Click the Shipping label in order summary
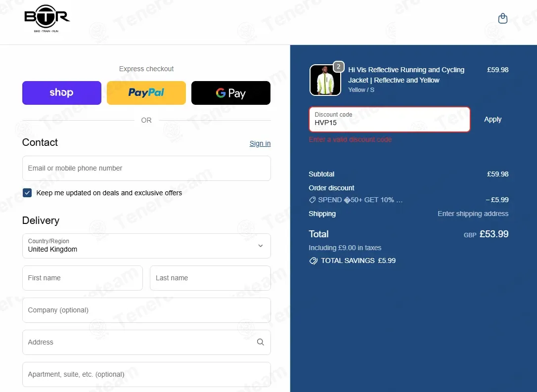Viewport: 537px width, 392px height. pos(322,214)
